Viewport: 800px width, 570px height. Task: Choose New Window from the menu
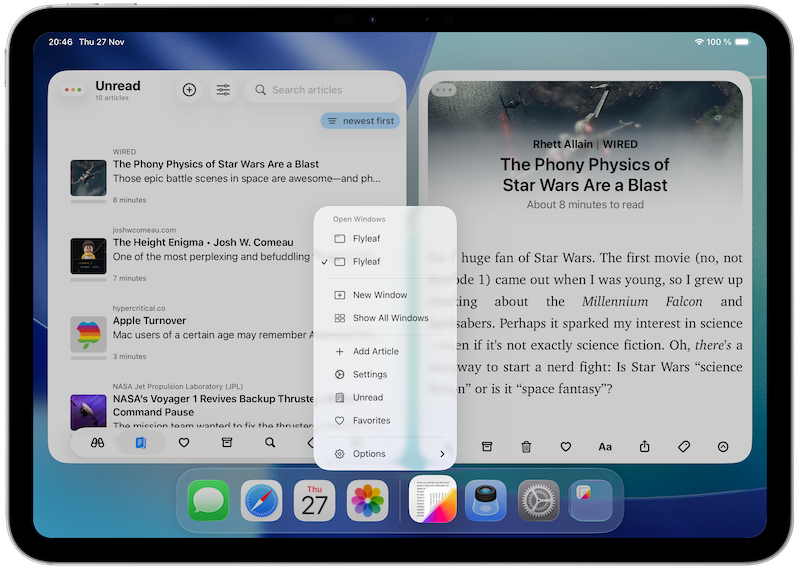tap(379, 295)
